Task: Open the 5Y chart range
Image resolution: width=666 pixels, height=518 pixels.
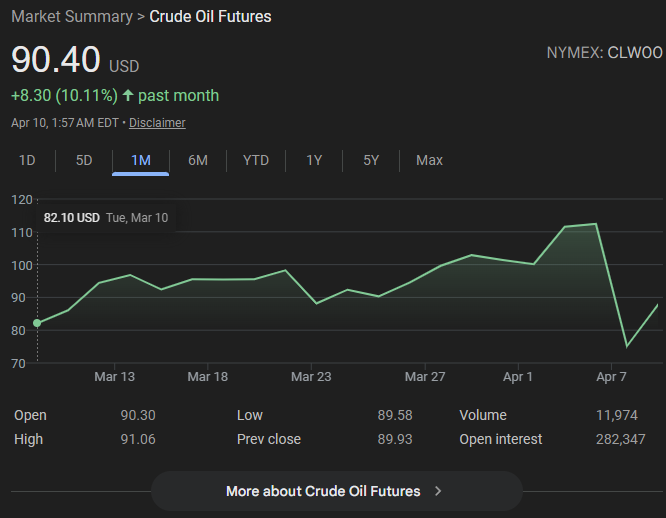Action: (371, 160)
